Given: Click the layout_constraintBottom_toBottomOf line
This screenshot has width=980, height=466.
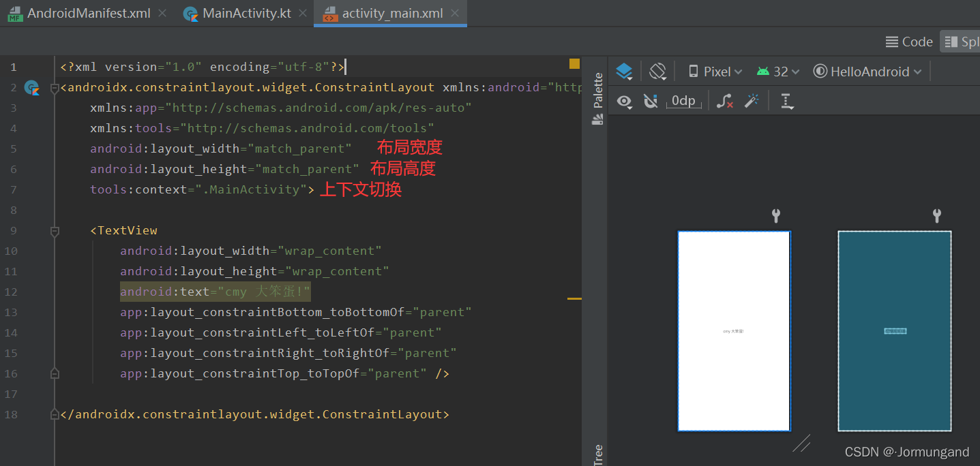Looking at the screenshot, I should pos(296,312).
